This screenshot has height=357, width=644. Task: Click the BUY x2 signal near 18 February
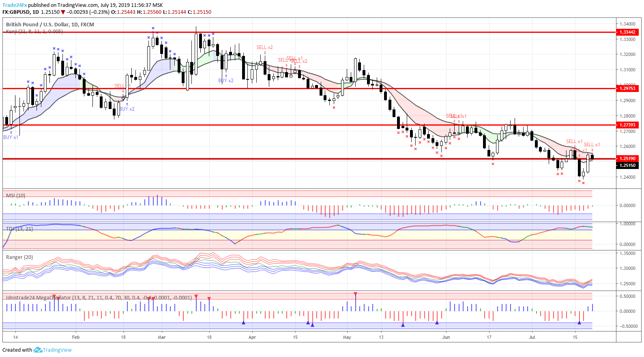pos(127,109)
